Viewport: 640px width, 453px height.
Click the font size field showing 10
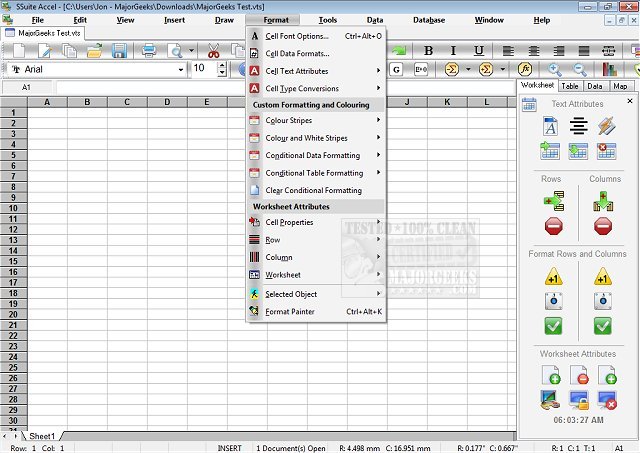204,69
